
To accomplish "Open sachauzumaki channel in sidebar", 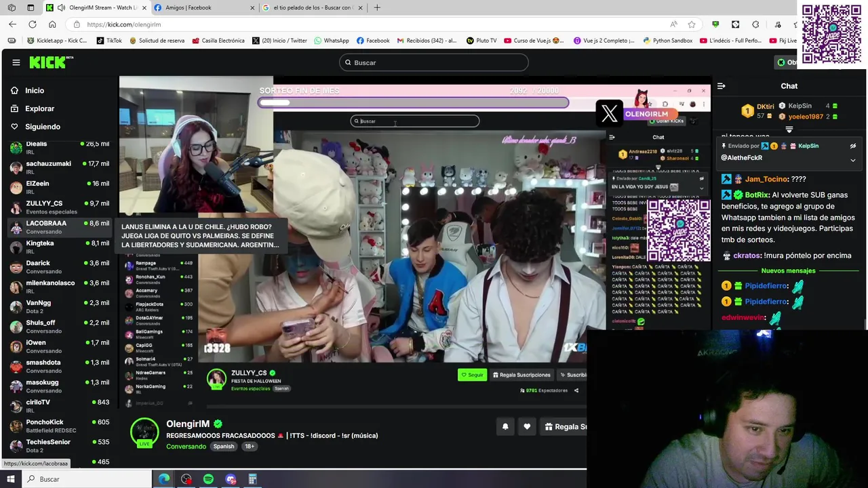I will click(x=59, y=167).
